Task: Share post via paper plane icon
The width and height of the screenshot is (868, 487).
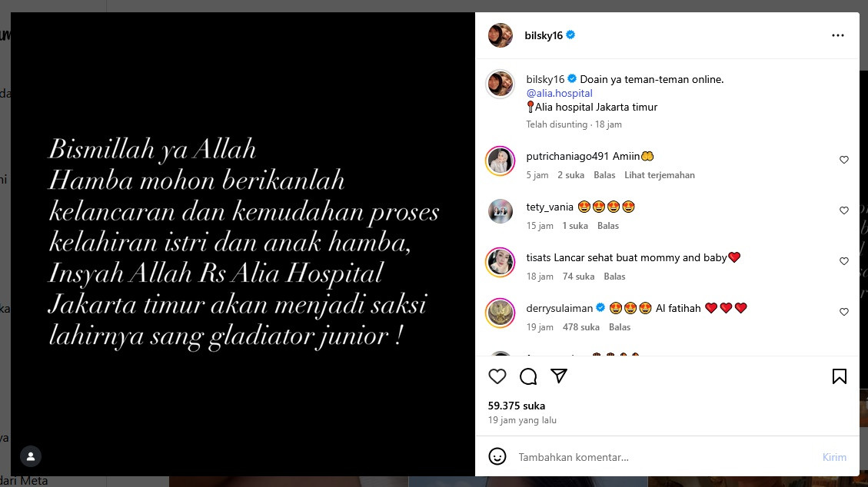Action: pyautogui.click(x=559, y=376)
